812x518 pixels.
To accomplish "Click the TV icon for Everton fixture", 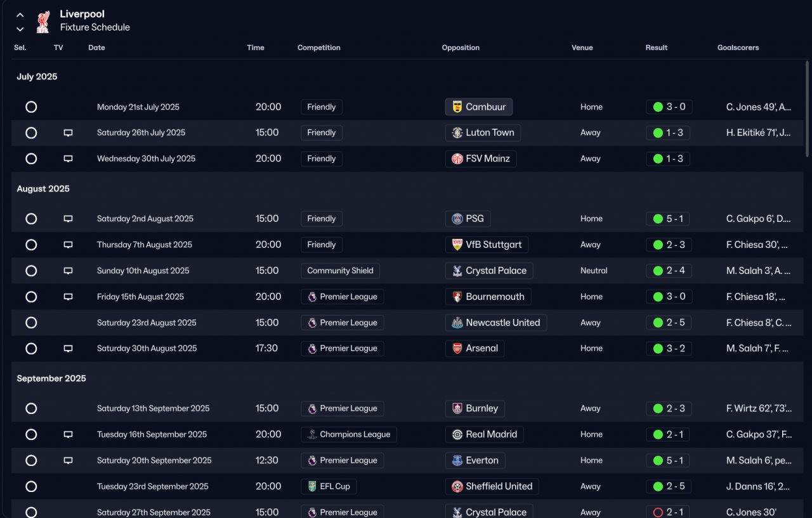I will coord(68,461).
